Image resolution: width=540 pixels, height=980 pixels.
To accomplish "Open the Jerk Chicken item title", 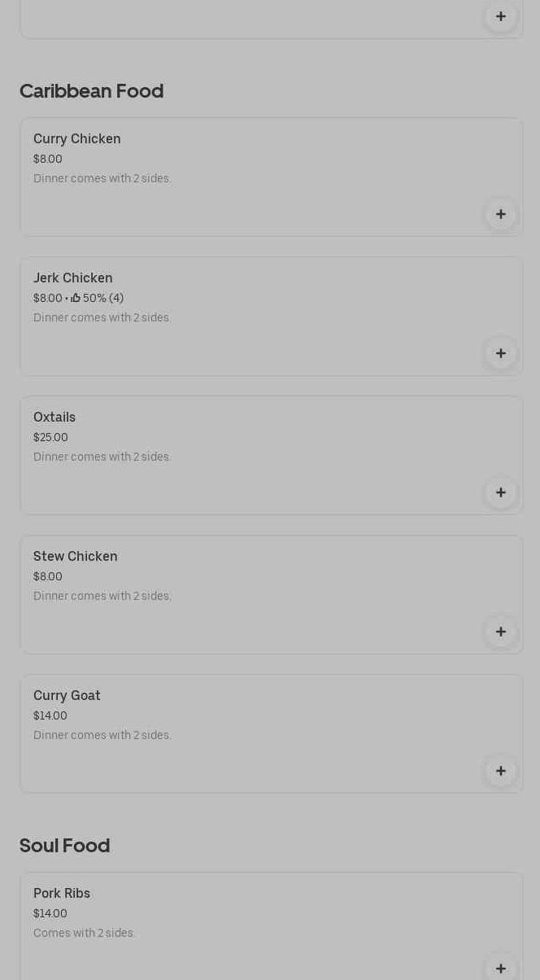I will (73, 278).
